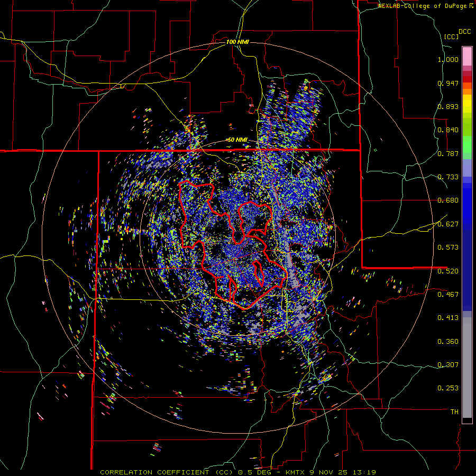476x476 pixels.
Task: Click the 1.000 scale value
Action: pos(448,59)
